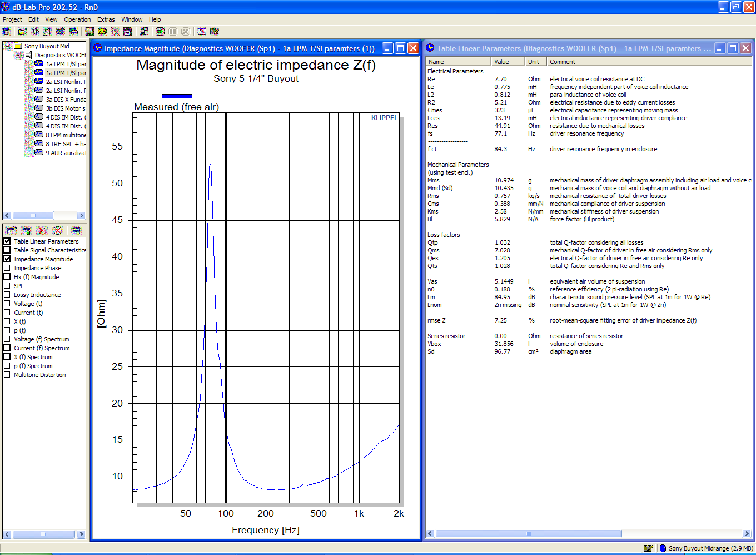Click the delete icon with red X
Viewport: 756px width, 555px height.
tap(115, 32)
